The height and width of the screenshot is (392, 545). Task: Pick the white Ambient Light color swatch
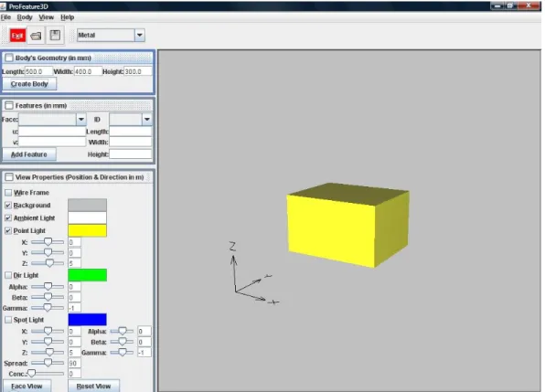(x=87, y=217)
